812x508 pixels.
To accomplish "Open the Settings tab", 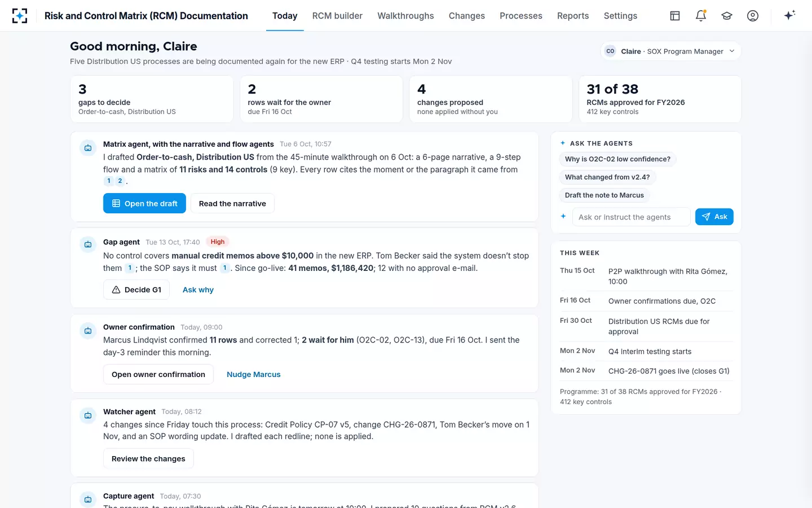I will (x=620, y=16).
